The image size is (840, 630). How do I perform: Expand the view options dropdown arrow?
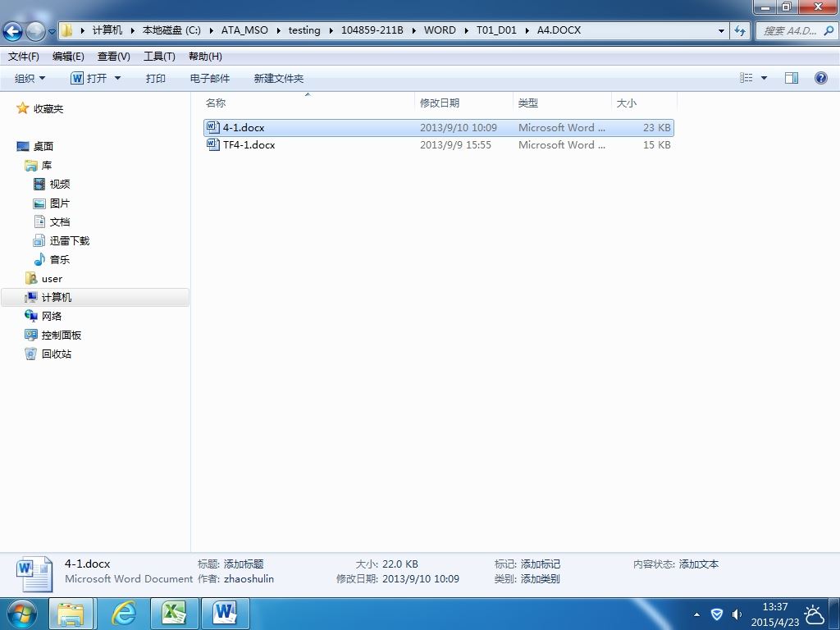coord(764,78)
